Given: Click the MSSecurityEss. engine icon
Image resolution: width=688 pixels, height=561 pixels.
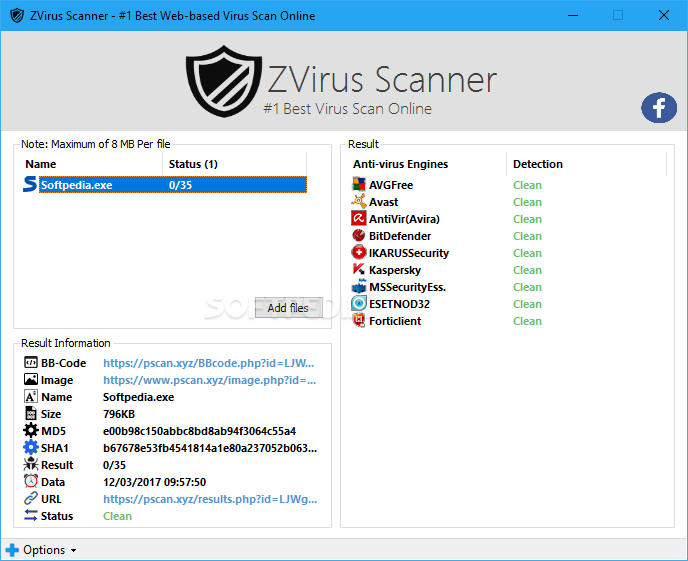Looking at the screenshot, I should tap(358, 286).
